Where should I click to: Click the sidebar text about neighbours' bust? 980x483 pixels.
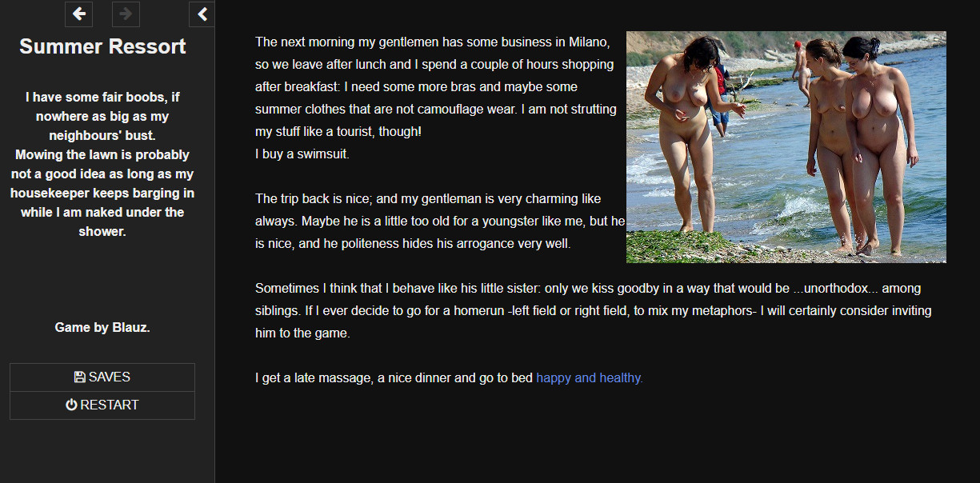pos(102,117)
